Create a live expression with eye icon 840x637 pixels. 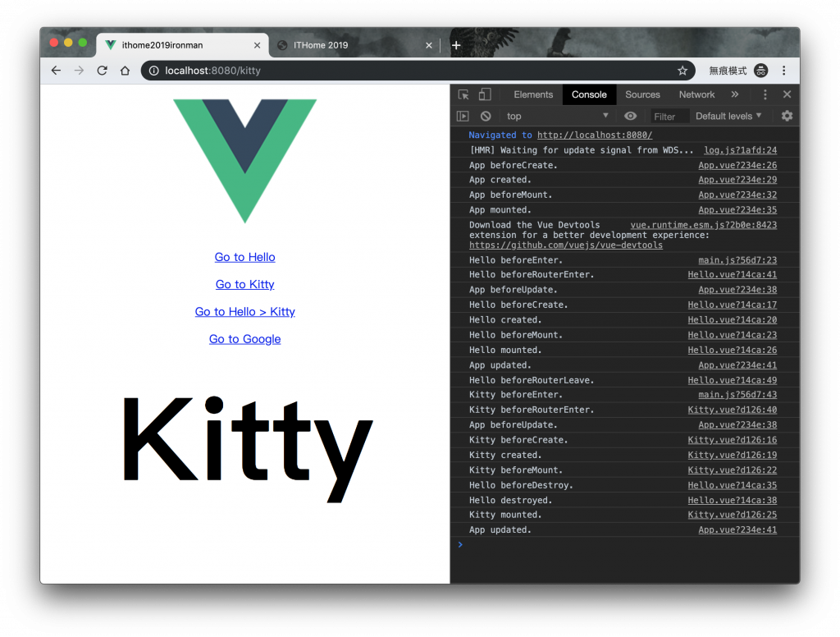tap(631, 116)
